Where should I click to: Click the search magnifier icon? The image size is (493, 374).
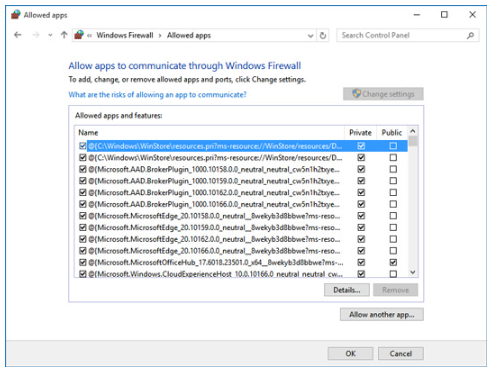coord(470,35)
